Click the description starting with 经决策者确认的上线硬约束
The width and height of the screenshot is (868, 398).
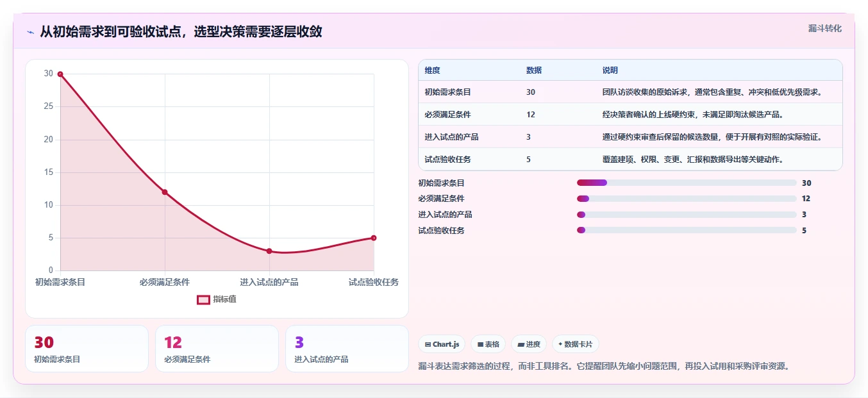[x=694, y=115]
